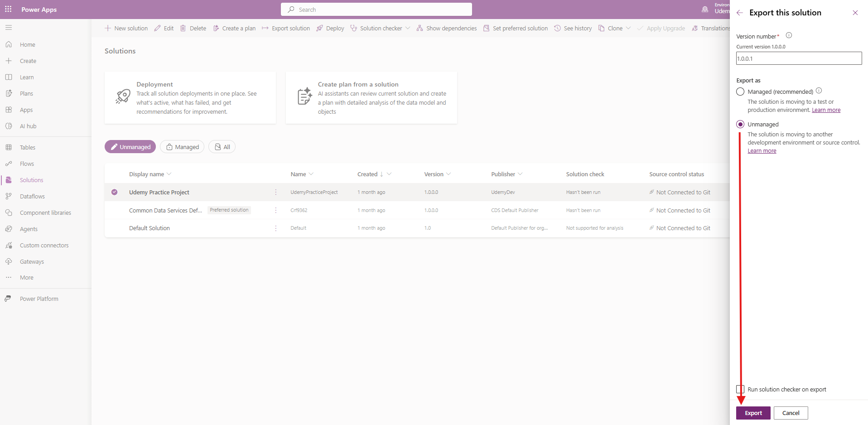Switch to All solutions filter
This screenshot has width=868, height=425.
(x=222, y=147)
